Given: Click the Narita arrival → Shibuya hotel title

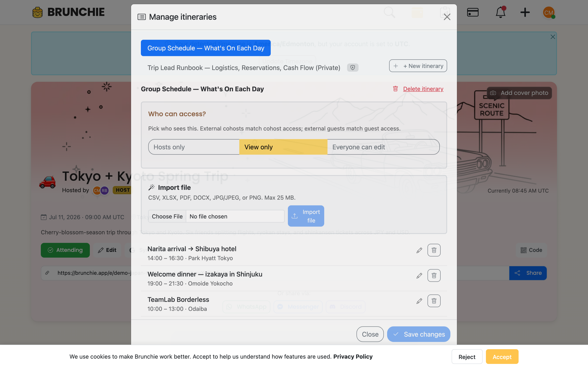Looking at the screenshot, I should [x=192, y=249].
